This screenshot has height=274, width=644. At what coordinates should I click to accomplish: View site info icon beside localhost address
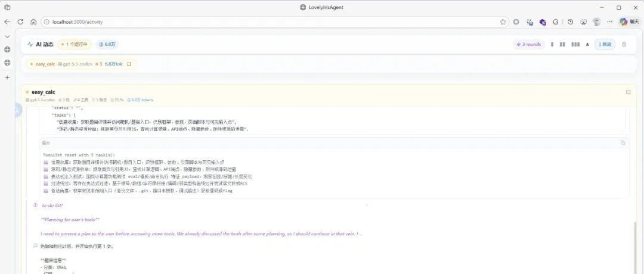(47, 22)
